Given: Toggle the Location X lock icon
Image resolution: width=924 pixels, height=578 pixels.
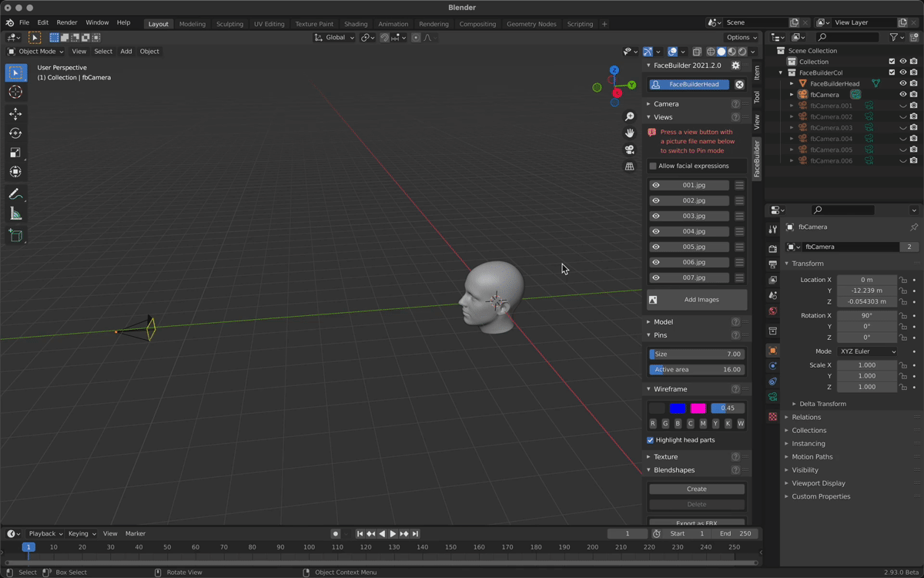Looking at the screenshot, I should tap(902, 280).
